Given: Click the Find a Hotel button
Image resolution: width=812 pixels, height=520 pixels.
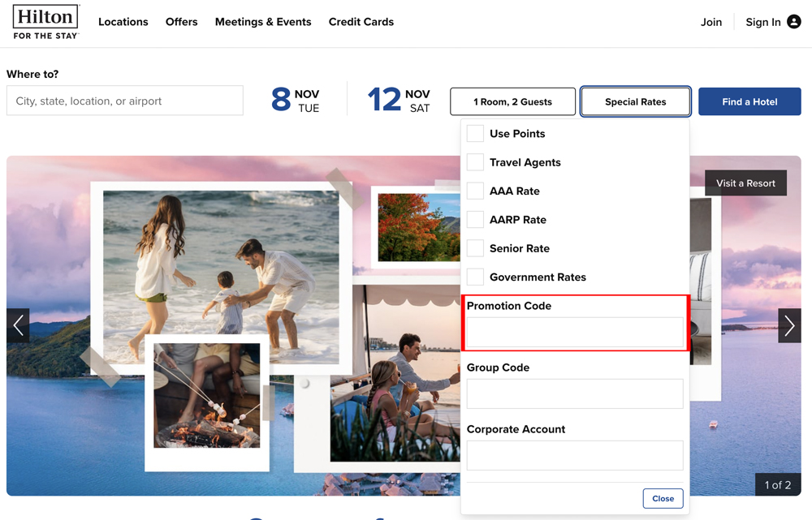Looking at the screenshot, I should (749, 101).
